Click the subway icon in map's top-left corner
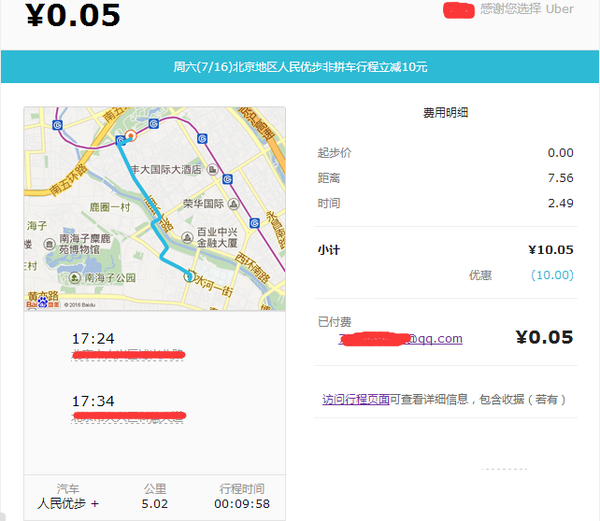 tap(58, 125)
